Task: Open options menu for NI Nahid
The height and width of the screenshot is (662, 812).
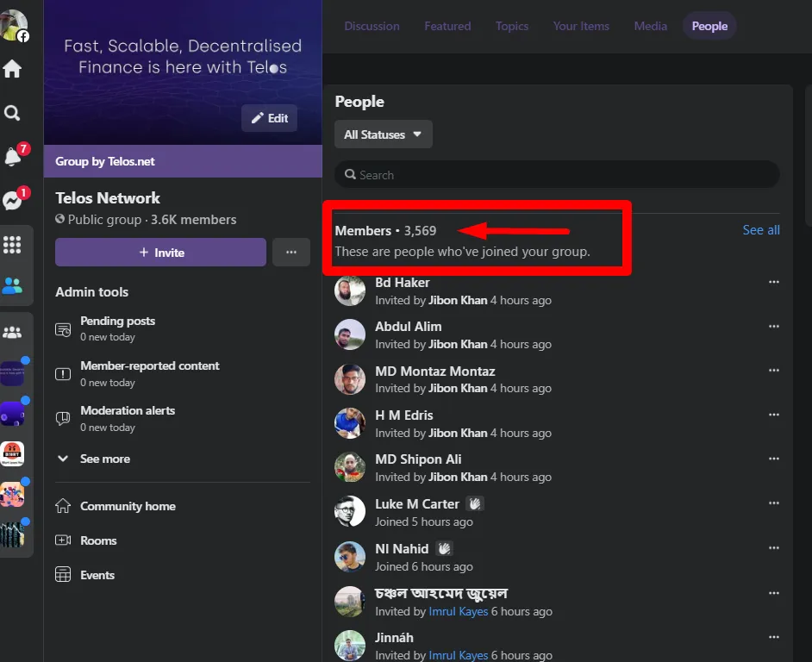Action: [x=774, y=548]
